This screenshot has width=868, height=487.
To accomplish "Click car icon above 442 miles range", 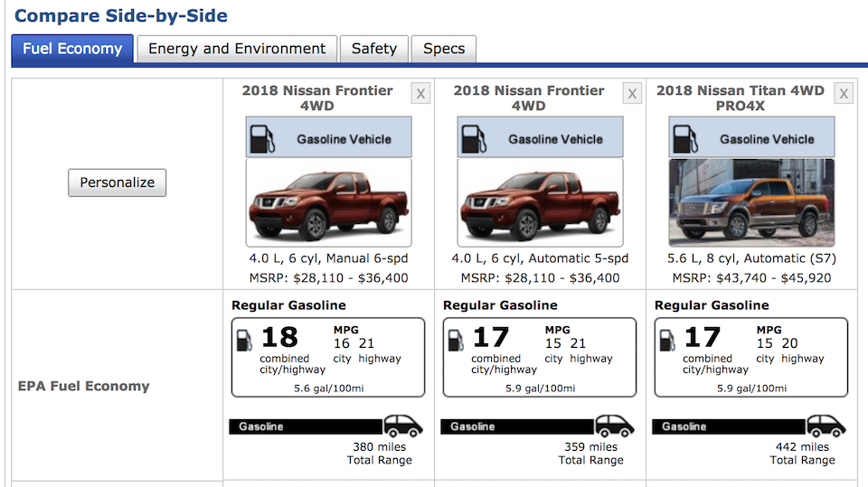I will [x=826, y=426].
